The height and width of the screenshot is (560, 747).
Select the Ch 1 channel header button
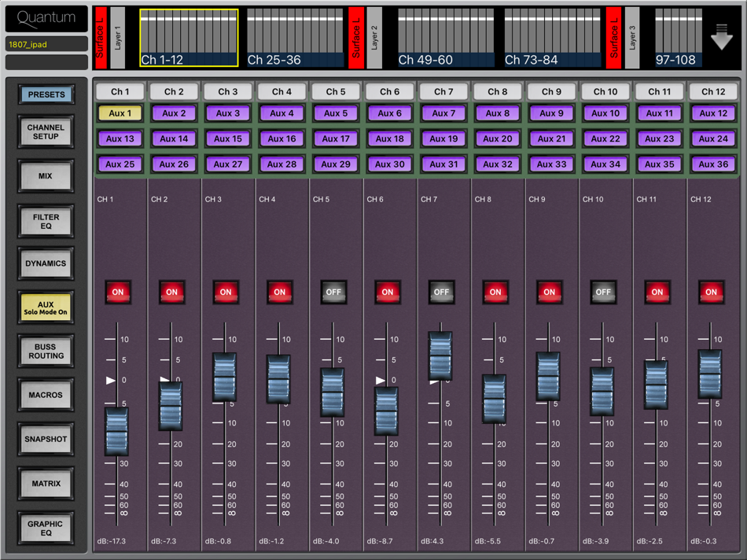tap(120, 91)
